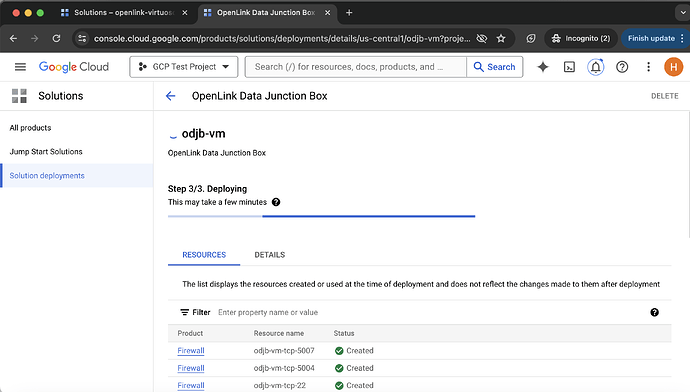The width and height of the screenshot is (690, 392).
Task: Expand the GCP Test Project selector dropdown
Action: [184, 67]
